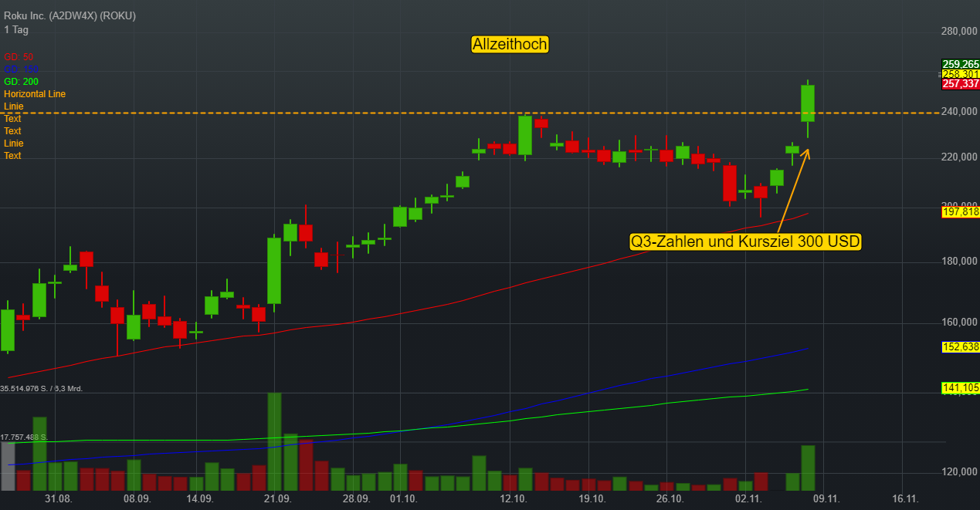Select 'Horizontal Line' in the legend
This screenshot has width=980, height=510.
click(x=35, y=94)
